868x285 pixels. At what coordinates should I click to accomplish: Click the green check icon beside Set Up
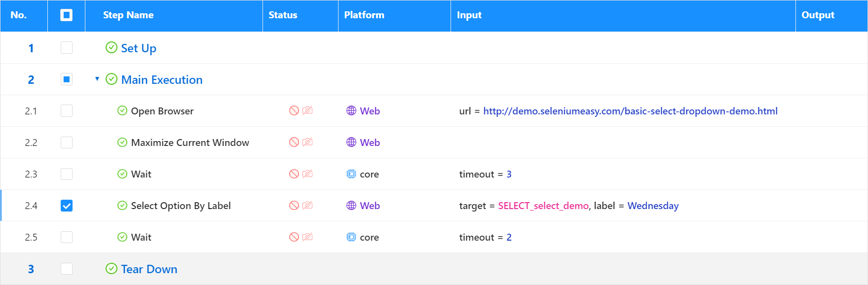coord(112,47)
